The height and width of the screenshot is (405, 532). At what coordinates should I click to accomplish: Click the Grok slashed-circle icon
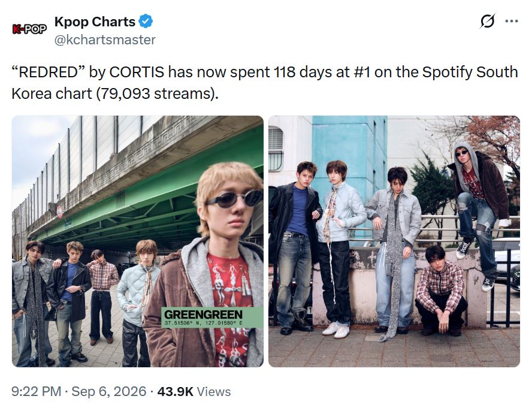(488, 21)
